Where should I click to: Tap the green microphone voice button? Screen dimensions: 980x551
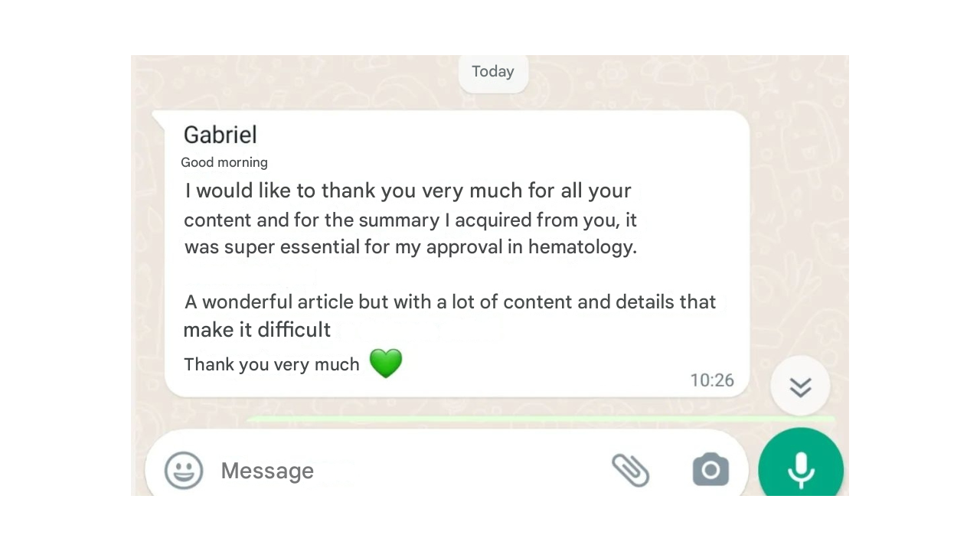[x=801, y=469]
